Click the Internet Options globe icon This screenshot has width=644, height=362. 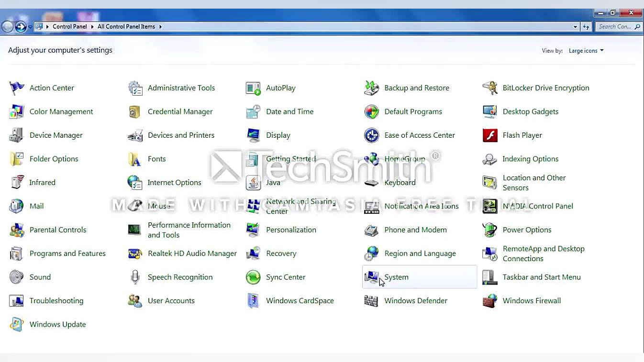pos(135,183)
